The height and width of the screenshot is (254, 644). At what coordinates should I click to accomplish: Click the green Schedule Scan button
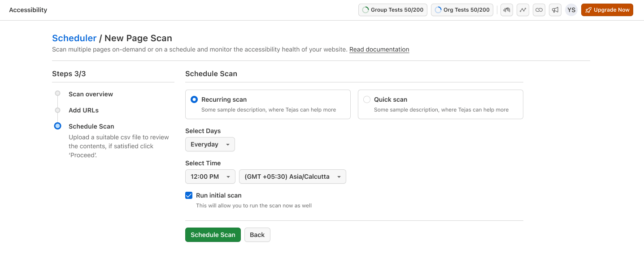[x=213, y=235]
